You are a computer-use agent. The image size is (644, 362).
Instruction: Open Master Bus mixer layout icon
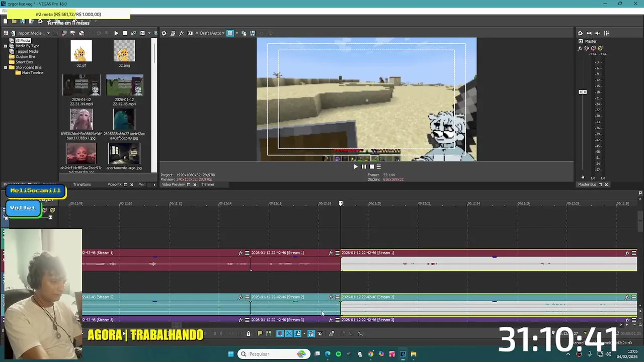pyautogui.click(x=606, y=33)
